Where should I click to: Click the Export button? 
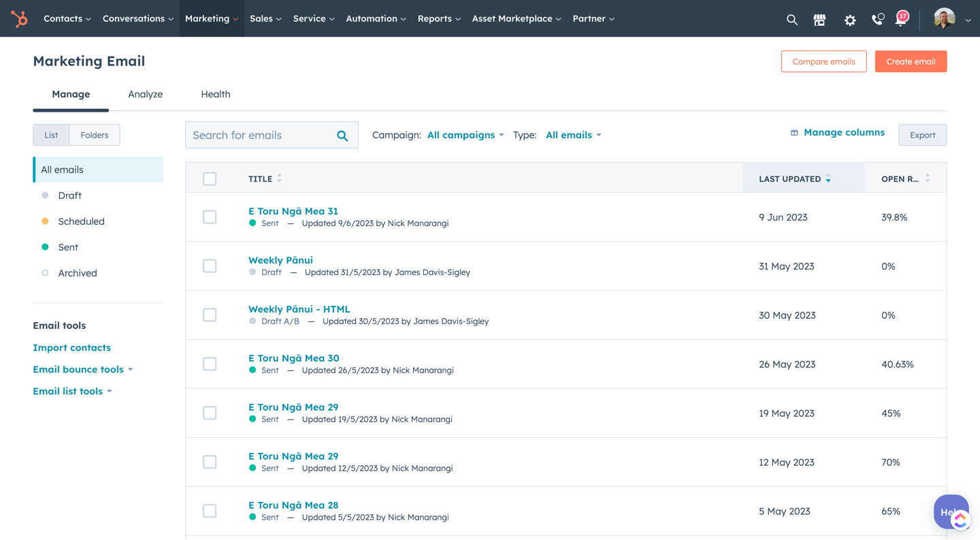point(922,135)
